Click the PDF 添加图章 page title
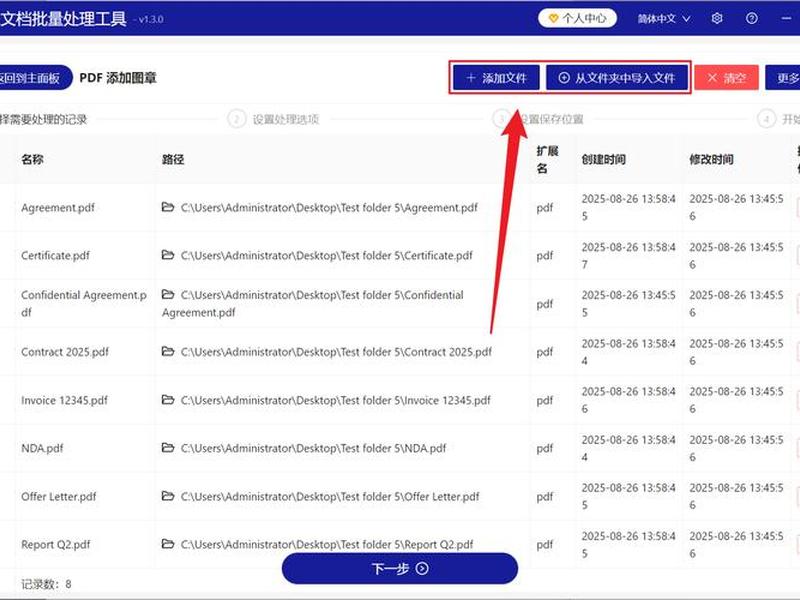Image resolution: width=800 pixels, height=600 pixels. point(118,78)
